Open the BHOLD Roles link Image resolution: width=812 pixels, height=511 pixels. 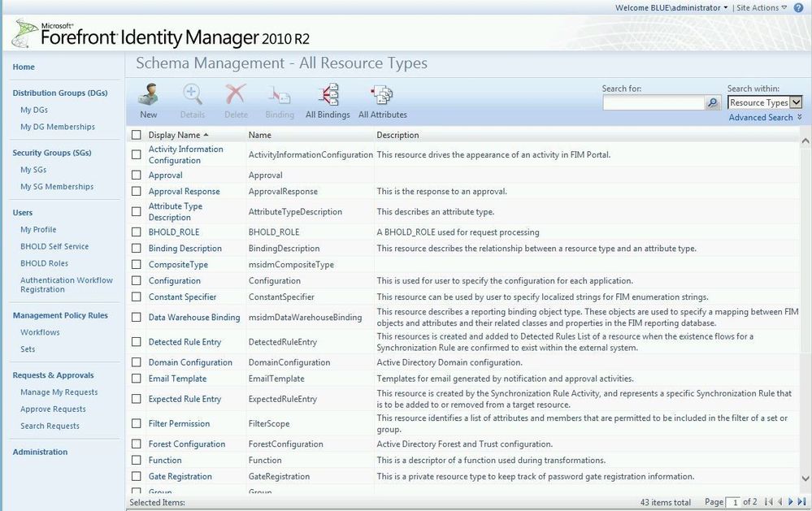(44, 263)
